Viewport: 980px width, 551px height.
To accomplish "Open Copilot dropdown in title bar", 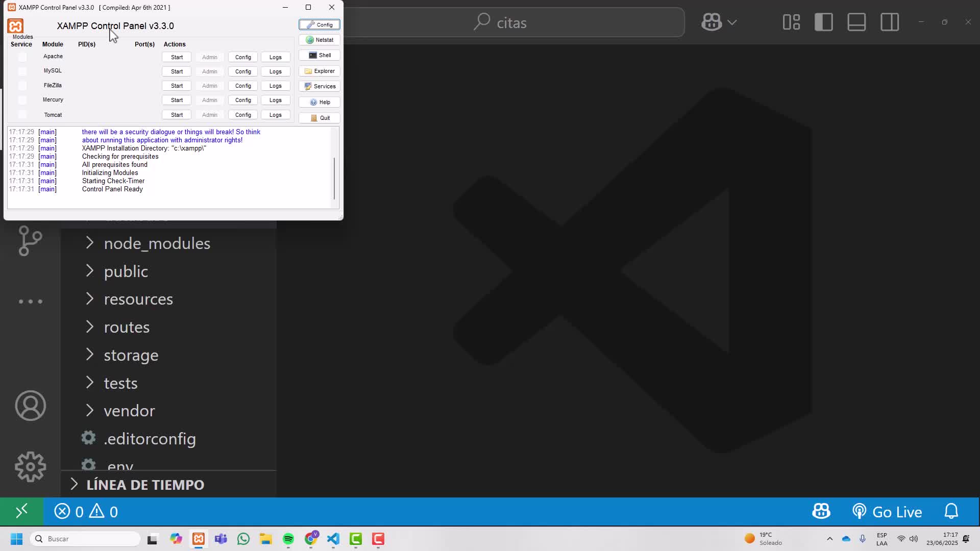I will (732, 22).
